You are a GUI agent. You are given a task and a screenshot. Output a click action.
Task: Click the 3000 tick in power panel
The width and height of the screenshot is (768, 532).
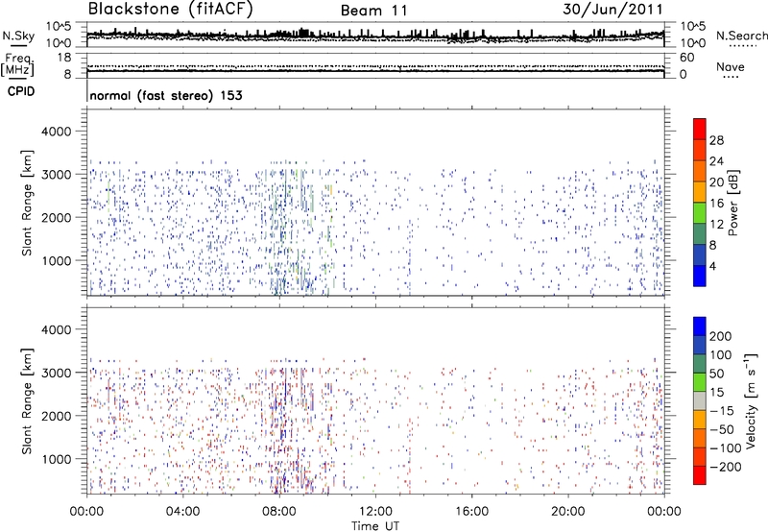coord(57,175)
